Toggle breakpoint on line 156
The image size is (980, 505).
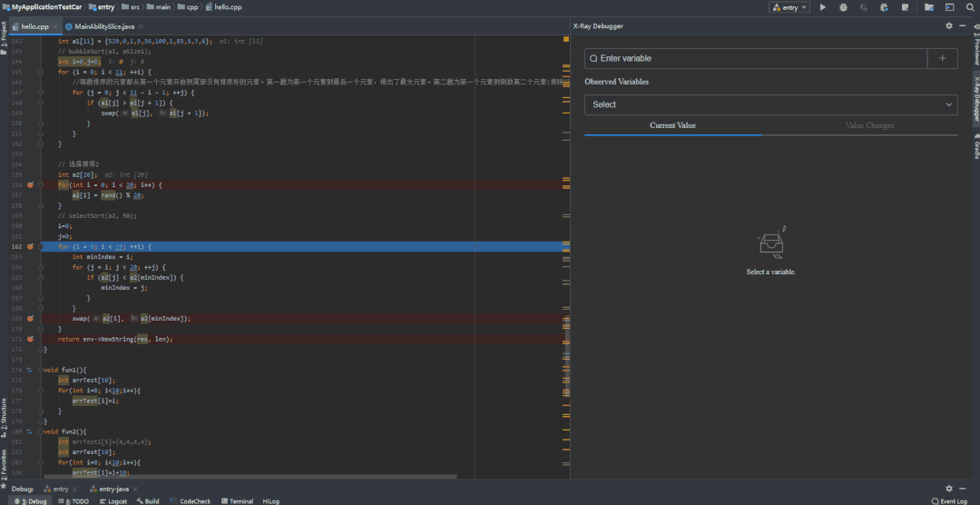coord(30,184)
